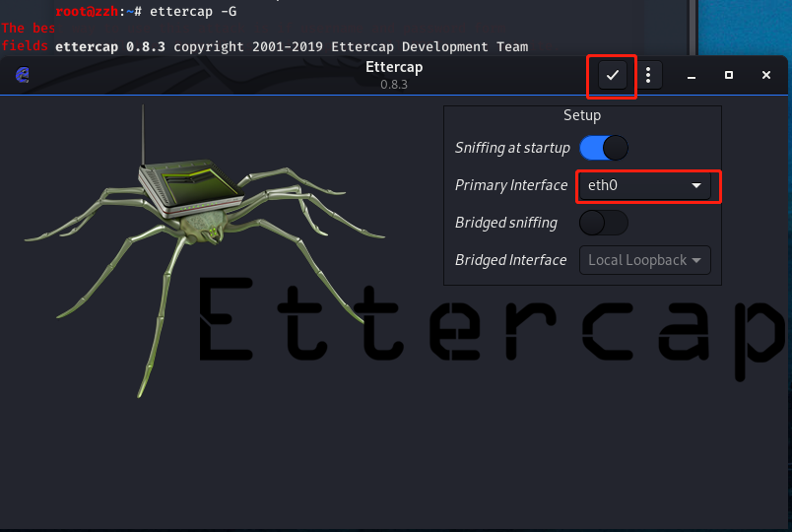Click the 'Sniffing at startup' label
792x532 pixels.
click(x=512, y=148)
